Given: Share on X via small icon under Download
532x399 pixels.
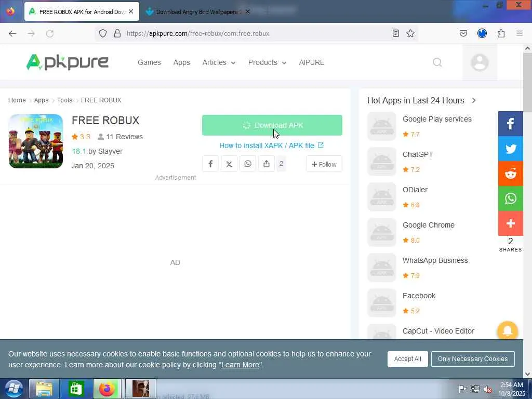Looking at the screenshot, I should coord(229,164).
